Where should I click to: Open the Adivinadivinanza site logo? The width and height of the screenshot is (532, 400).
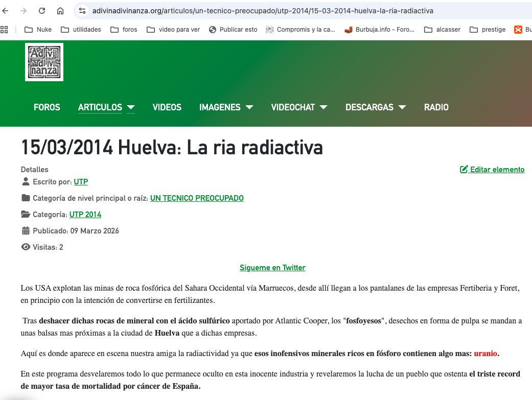[44, 62]
